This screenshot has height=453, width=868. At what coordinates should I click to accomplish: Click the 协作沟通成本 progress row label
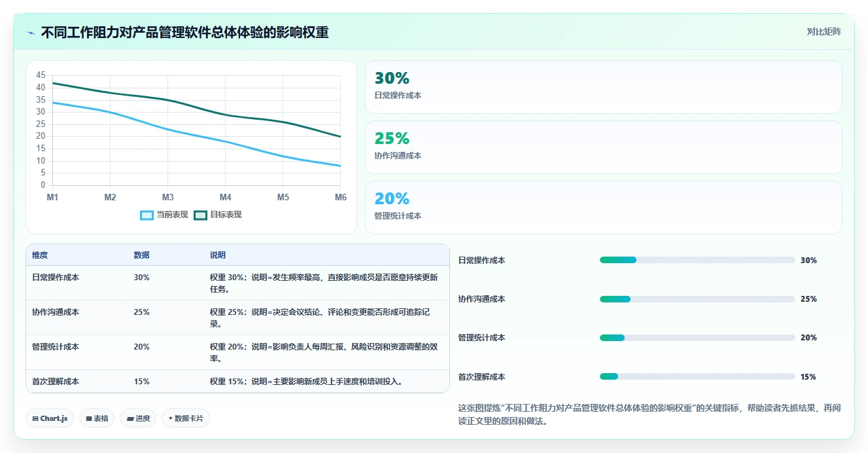[481, 299]
